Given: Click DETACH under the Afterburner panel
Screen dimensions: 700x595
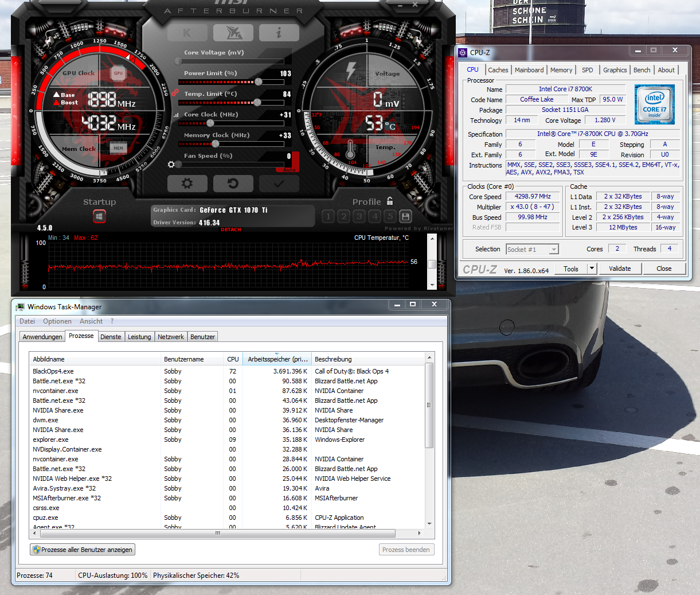Looking at the screenshot, I should tap(231, 230).
